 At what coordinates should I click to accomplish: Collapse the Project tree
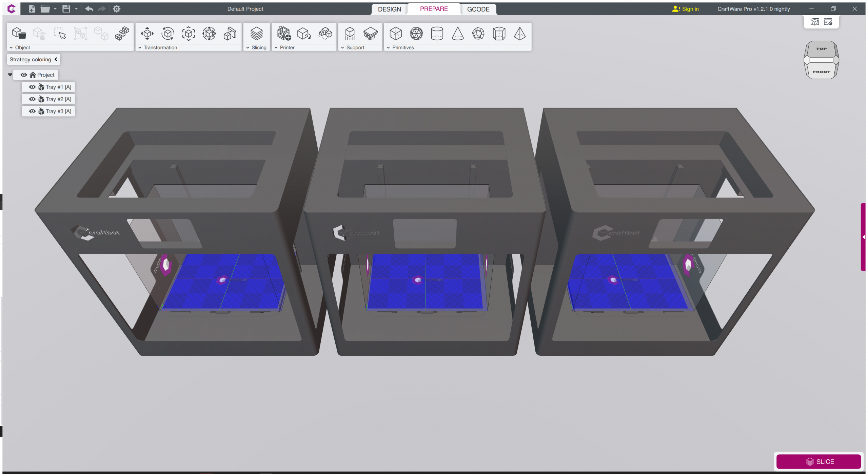click(10, 75)
